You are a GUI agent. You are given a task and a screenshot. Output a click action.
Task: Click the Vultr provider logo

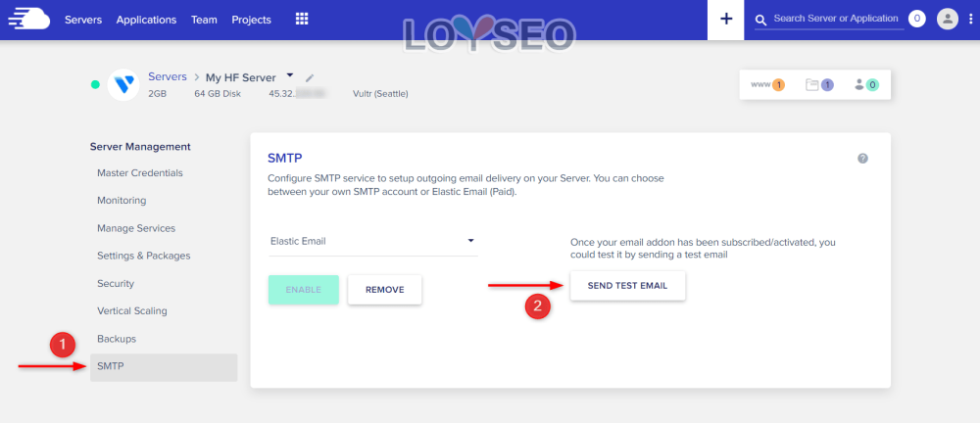pos(123,85)
